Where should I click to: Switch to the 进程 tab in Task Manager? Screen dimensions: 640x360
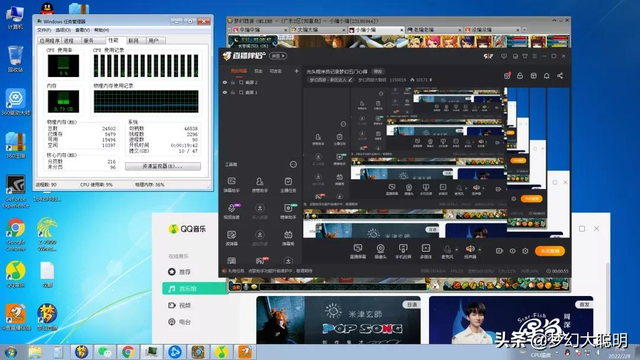(69, 40)
